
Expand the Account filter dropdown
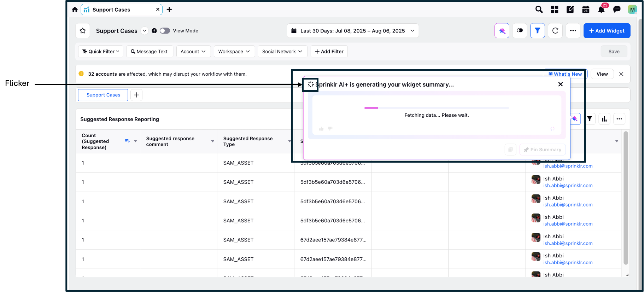click(193, 52)
